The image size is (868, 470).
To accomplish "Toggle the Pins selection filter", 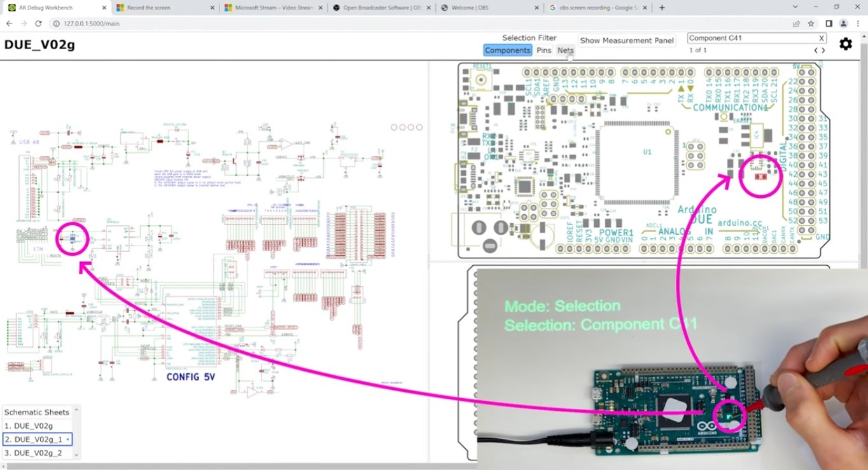I will pyautogui.click(x=543, y=50).
